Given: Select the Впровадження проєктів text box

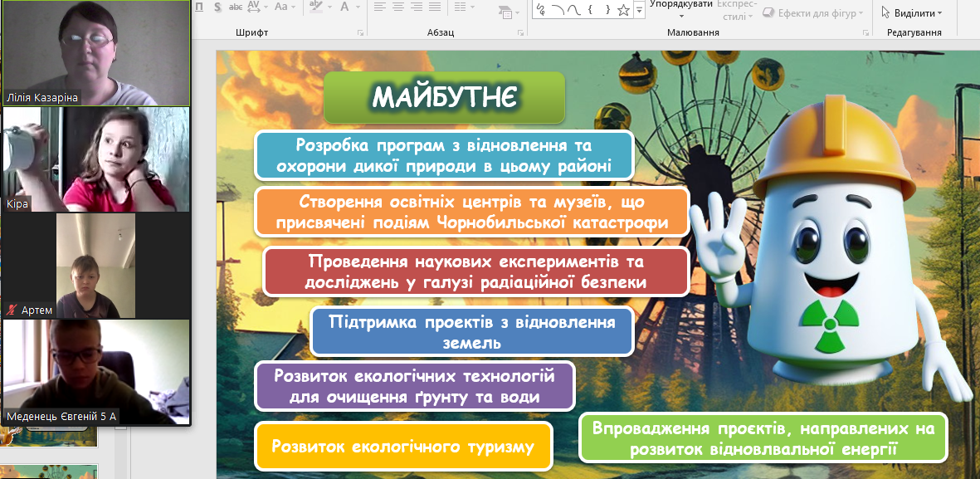Looking at the screenshot, I should point(763,437).
